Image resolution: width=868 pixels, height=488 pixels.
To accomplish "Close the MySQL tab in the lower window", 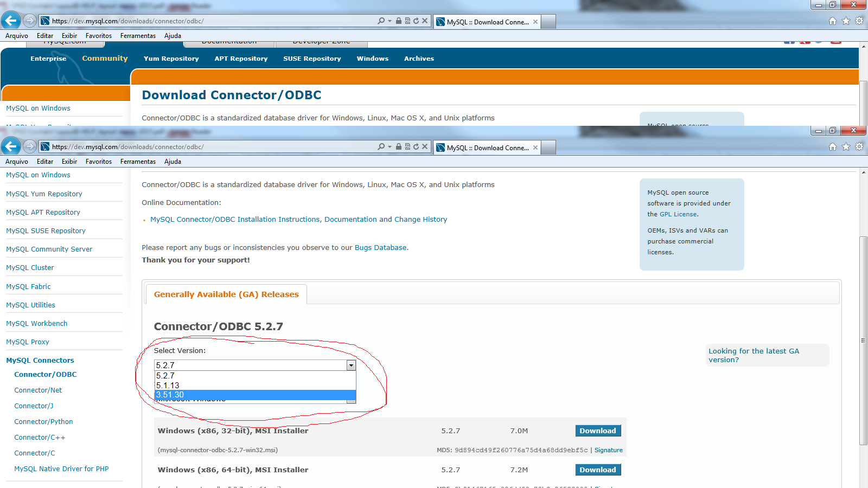I will (x=535, y=147).
